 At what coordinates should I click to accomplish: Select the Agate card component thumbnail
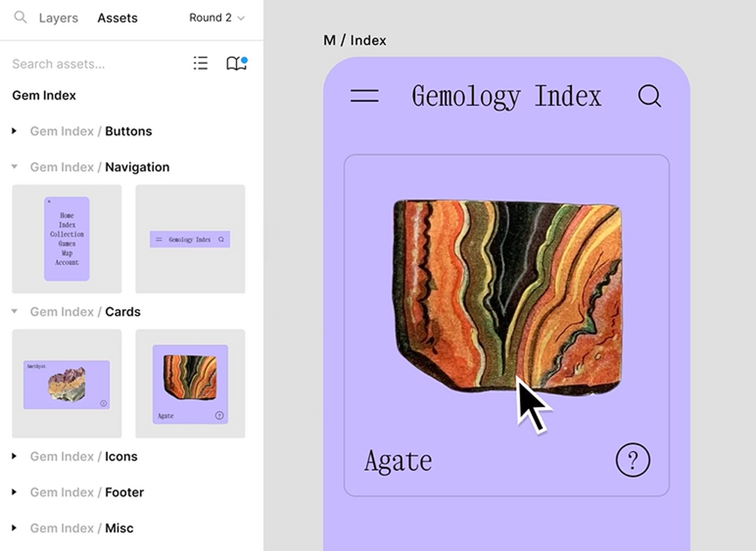(190, 383)
